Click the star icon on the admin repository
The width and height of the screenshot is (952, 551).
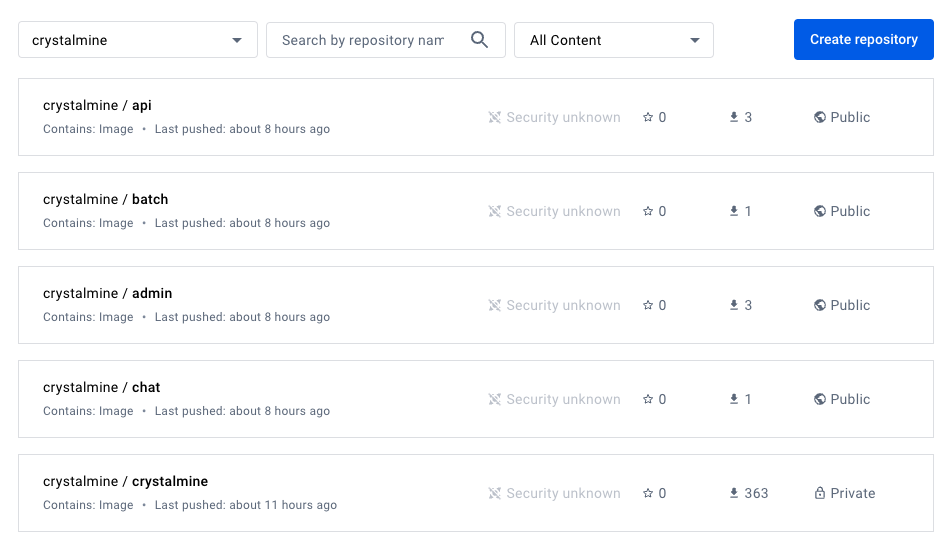click(648, 305)
